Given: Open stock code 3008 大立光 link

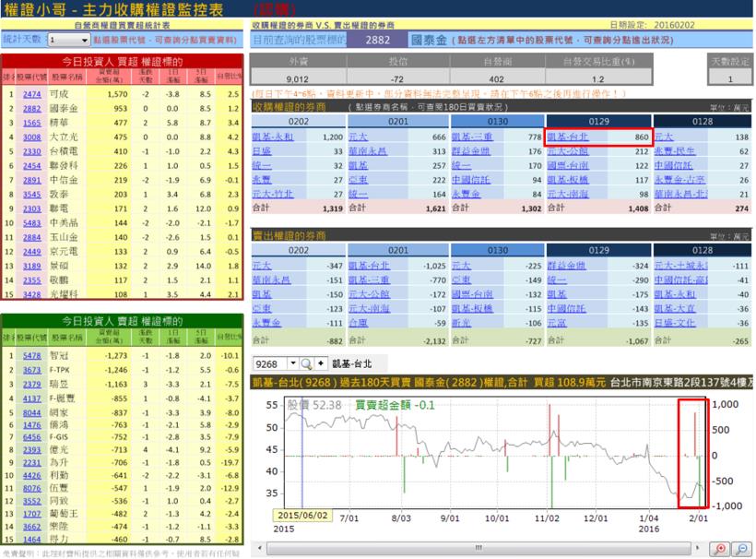Looking at the screenshot, I should (32, 137).
